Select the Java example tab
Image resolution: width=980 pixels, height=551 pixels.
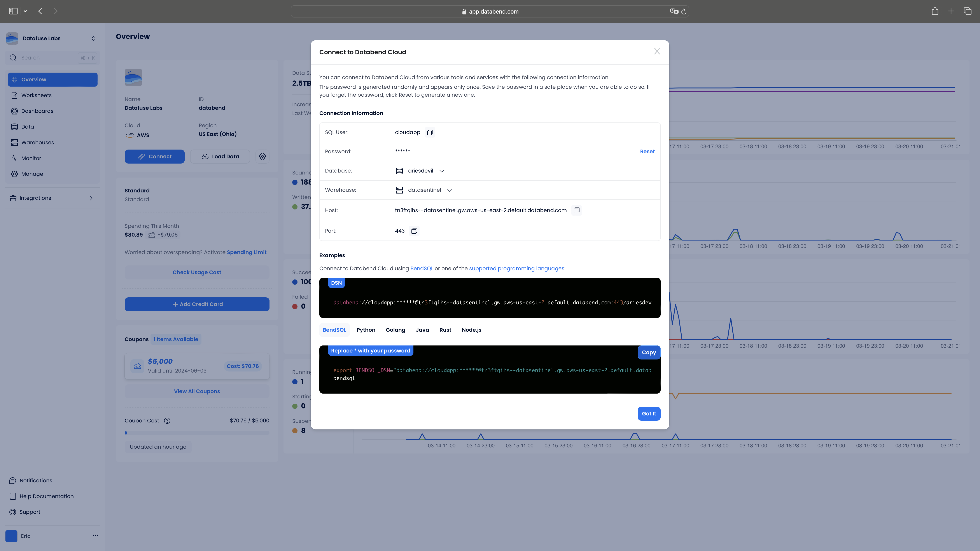422,330
